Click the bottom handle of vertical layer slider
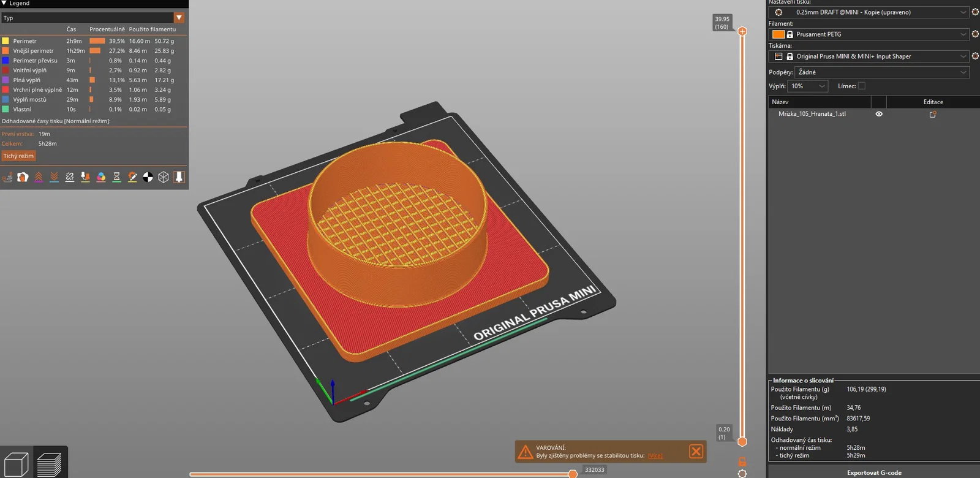Viewport: 980px width, 478px height. click(x=742, y=441)
